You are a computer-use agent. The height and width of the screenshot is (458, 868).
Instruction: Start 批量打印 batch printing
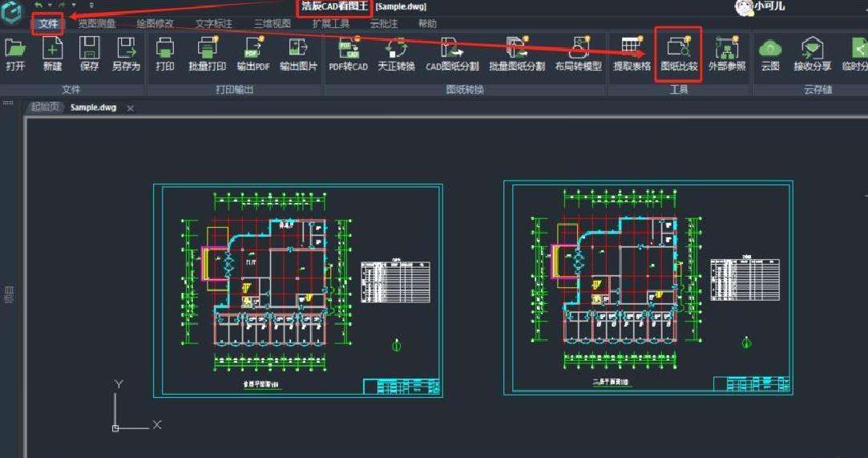click(207, 55)
